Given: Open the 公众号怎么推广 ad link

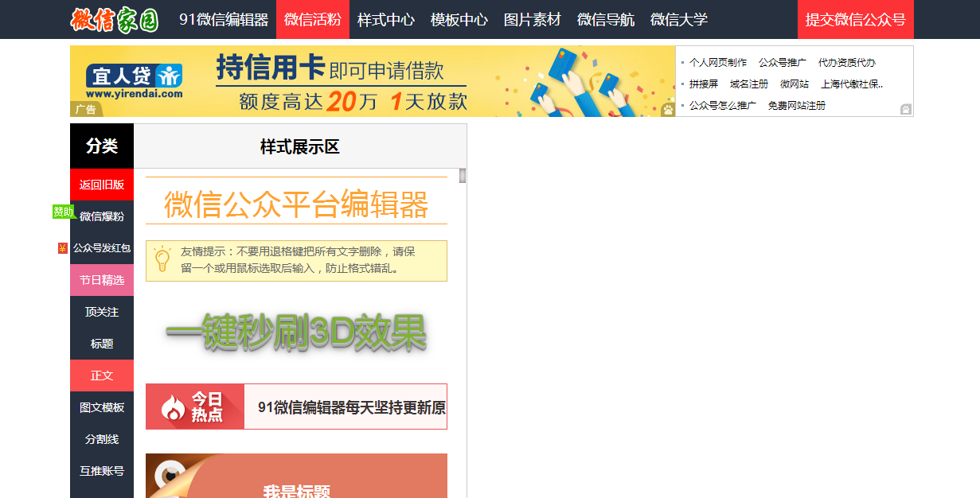Looking at the screenshot, I should pyautogui.click(x=723, y=105).
